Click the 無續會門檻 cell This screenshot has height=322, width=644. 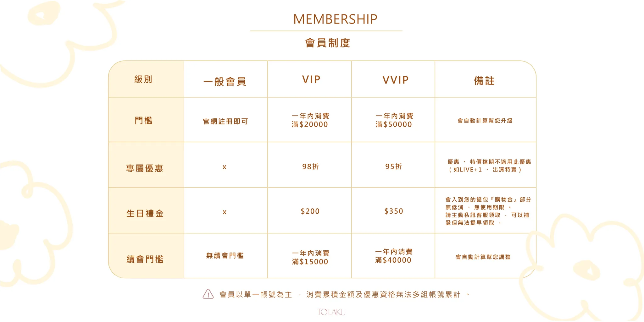(225, 256)
